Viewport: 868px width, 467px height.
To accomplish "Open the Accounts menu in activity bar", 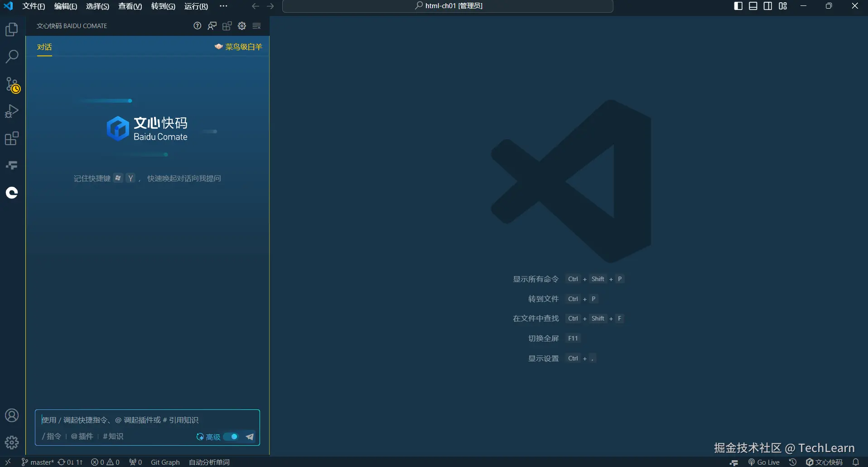I will [12, 415].
